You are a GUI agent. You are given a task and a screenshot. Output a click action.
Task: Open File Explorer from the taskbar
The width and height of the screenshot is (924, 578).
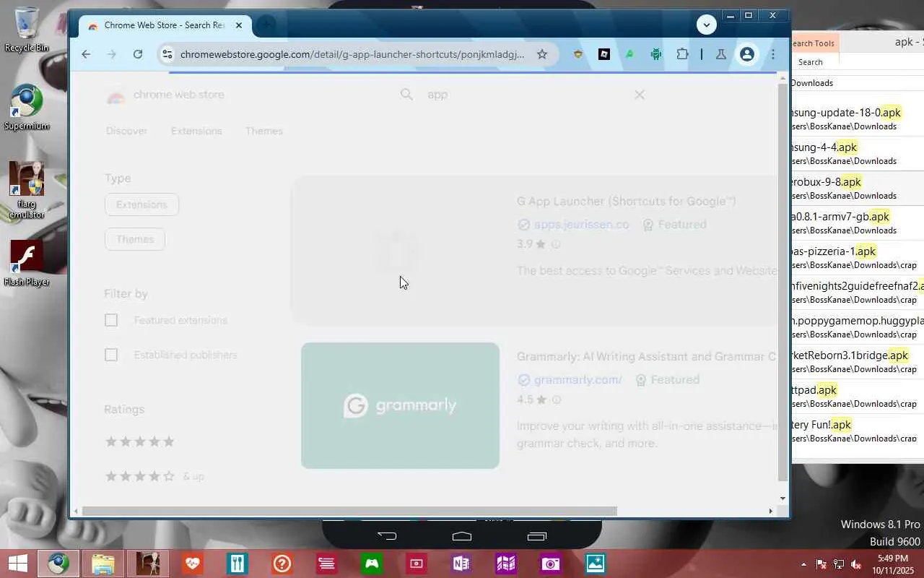pos(103,564)
